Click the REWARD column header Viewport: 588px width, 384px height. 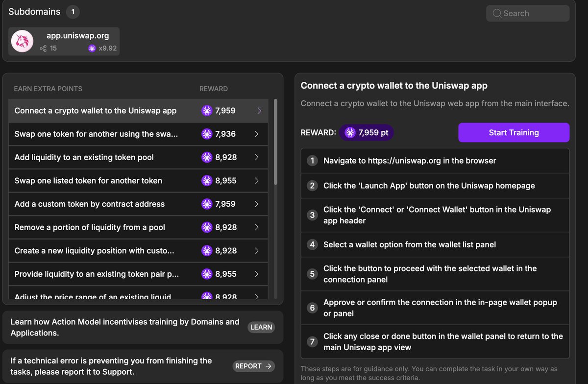(x=214, y=89)
